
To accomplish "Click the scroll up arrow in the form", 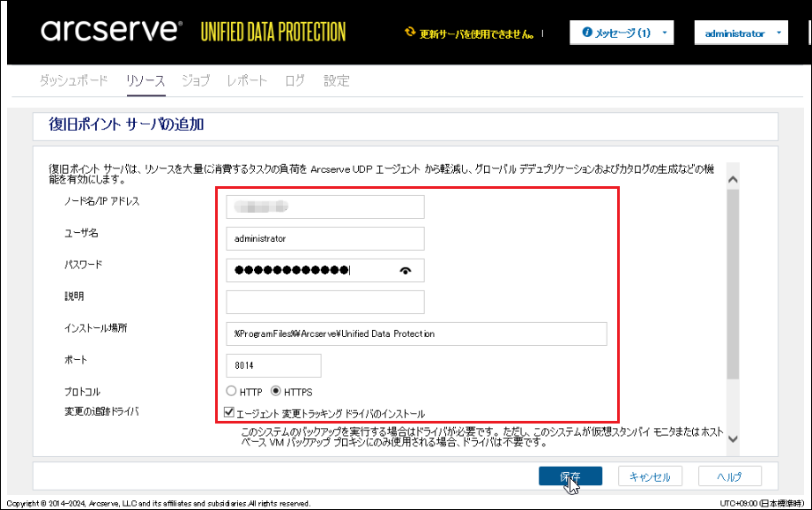I will [733, 179].
